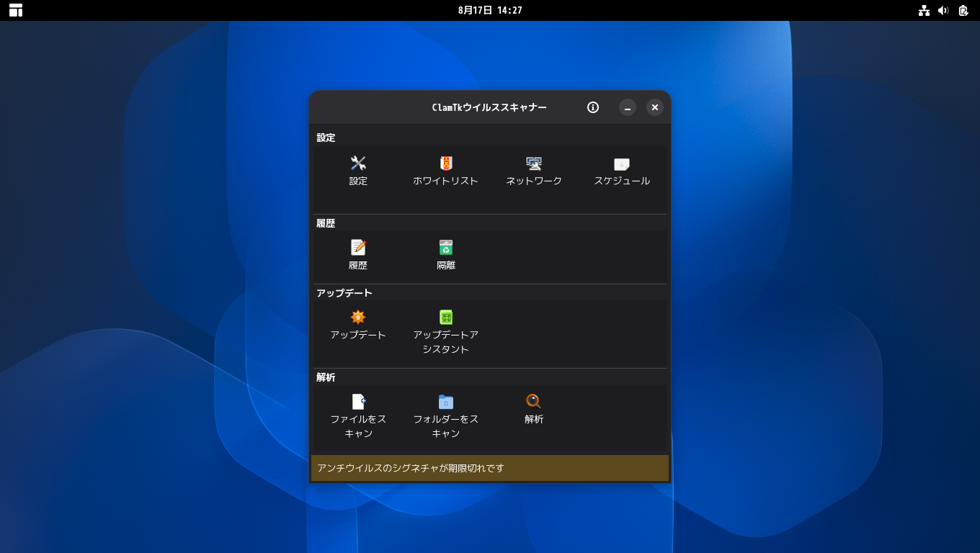Click the ホワイトリスト label text

tap(446, 181)
